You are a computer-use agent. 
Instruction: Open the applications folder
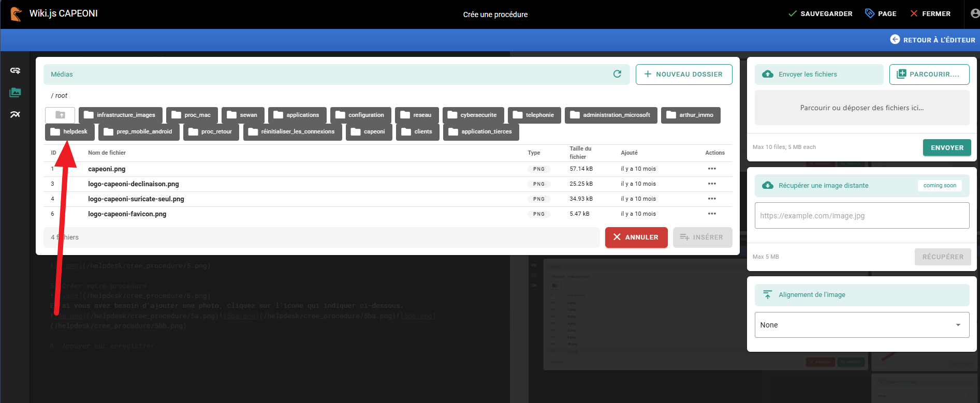(x=297, y=115)
